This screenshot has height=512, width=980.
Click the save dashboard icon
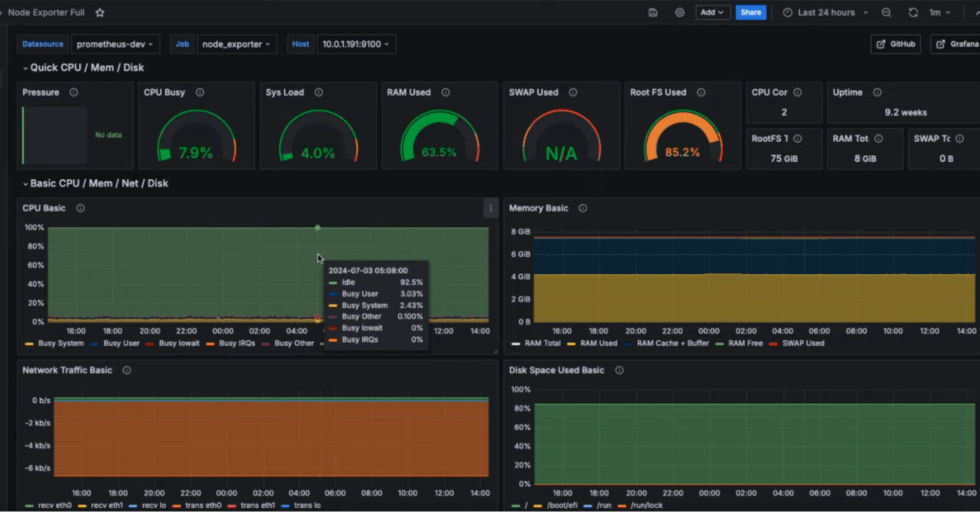tap(653, 13)
